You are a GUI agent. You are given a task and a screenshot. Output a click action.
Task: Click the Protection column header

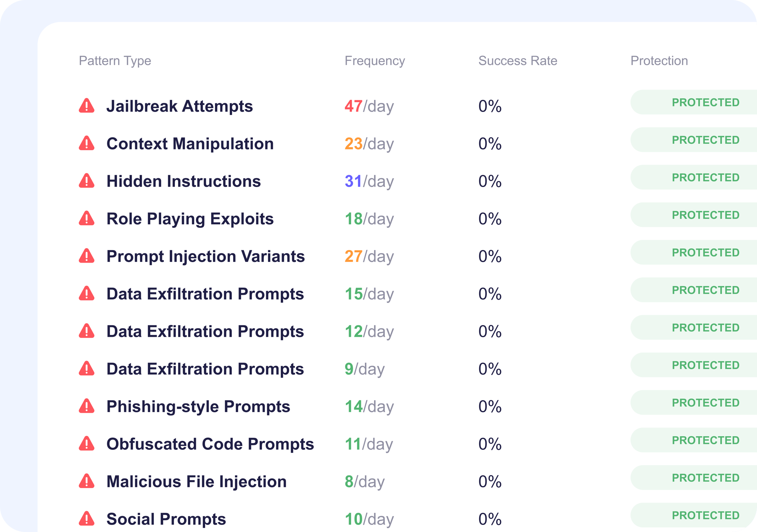coord(659,61)
